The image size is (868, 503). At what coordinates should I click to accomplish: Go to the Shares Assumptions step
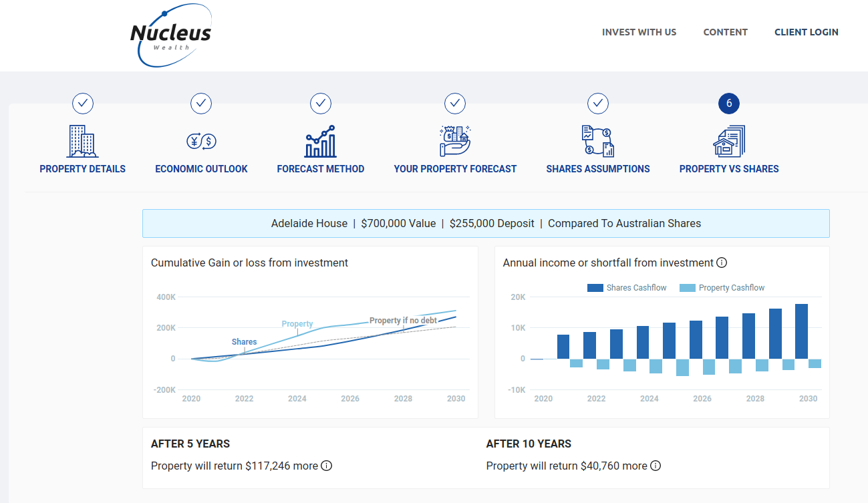[598, 169]
